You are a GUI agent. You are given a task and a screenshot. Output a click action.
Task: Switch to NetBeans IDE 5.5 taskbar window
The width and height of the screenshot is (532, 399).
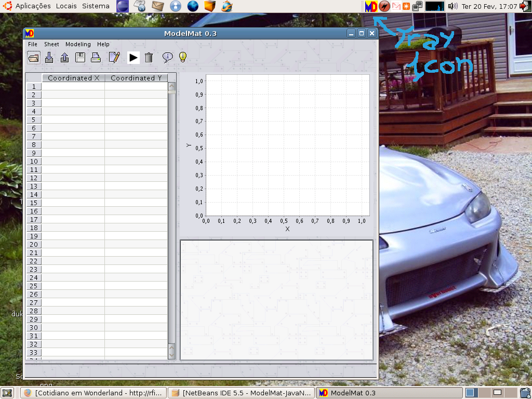(x=242, y=393)
